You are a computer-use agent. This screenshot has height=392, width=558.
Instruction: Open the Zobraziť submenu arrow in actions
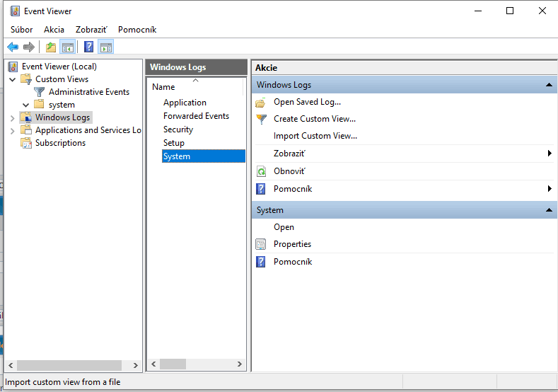pyautogui.click(x=550, y=154)
